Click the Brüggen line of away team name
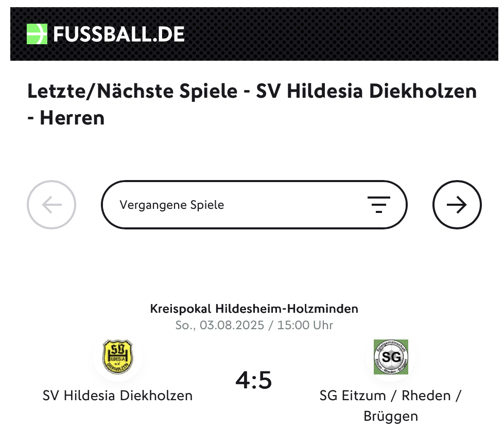This screenshot has height=429, width=504. point(391,416)
